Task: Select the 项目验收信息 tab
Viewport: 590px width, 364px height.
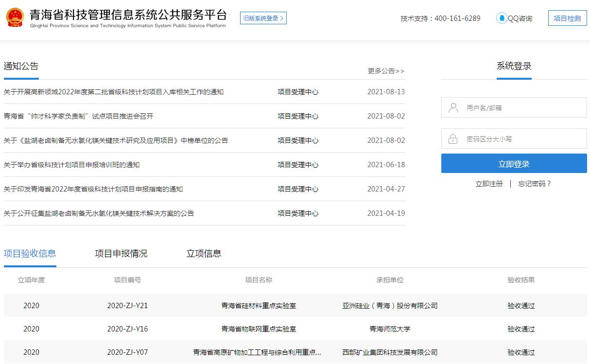Action: coord(30,254)
